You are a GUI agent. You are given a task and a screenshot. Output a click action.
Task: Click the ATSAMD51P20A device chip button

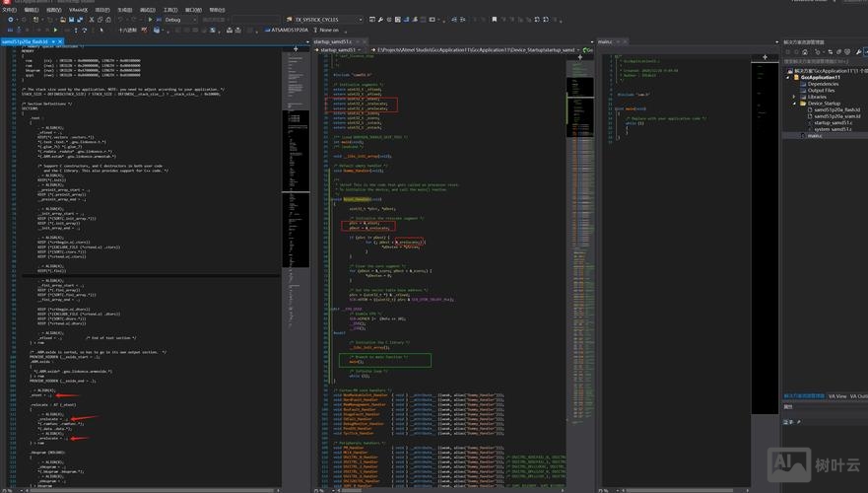(x=290, y=31)
